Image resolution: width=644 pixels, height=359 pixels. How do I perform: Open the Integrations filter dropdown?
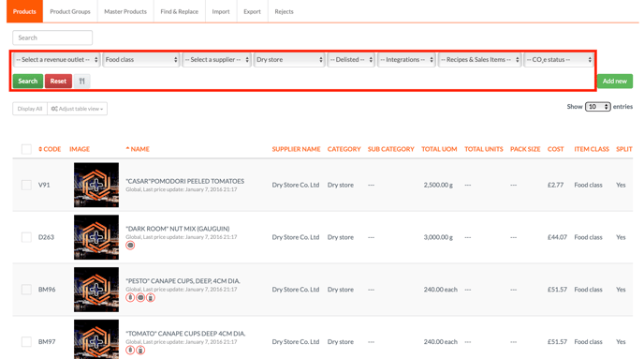[406, 60]
